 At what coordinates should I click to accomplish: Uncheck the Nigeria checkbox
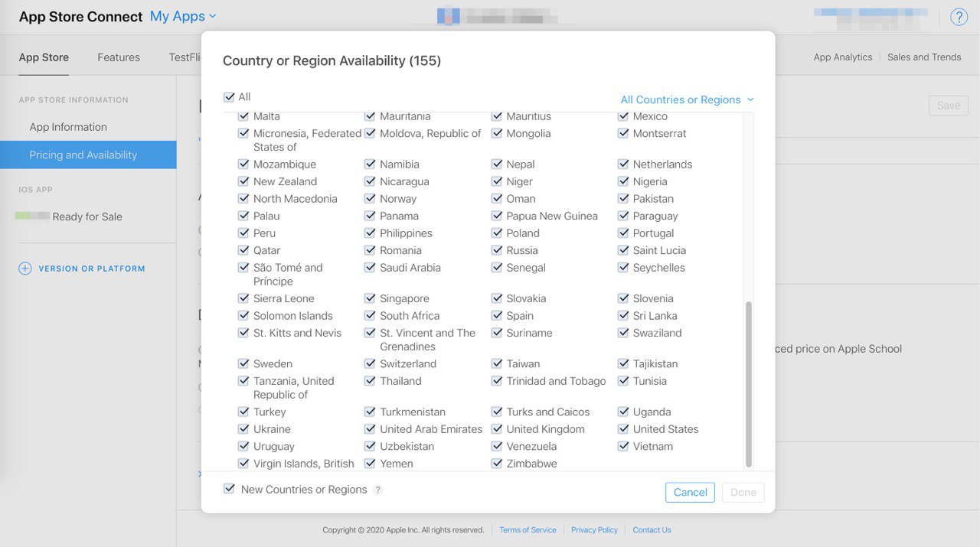tap(623, 181)
